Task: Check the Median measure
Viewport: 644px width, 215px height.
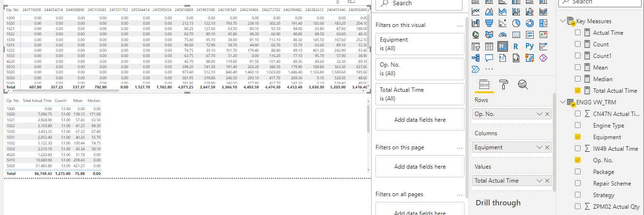Action: (x=578, y=79)
